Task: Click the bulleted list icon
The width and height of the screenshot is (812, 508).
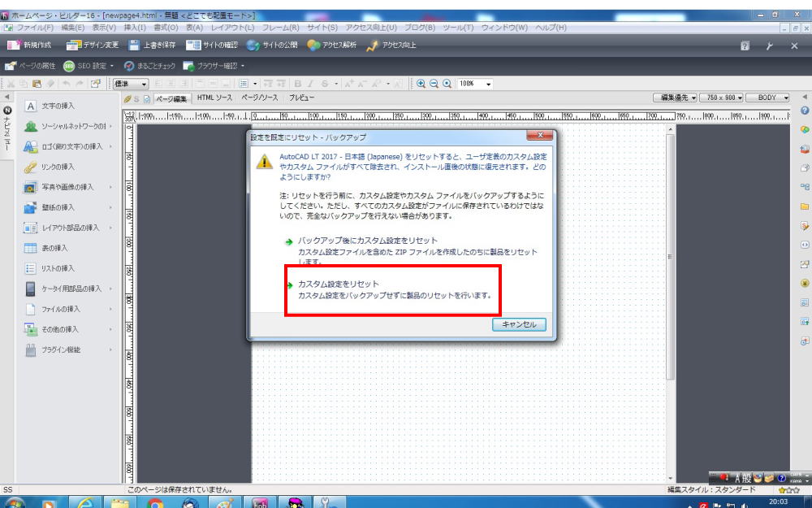Action: (244, 84)
